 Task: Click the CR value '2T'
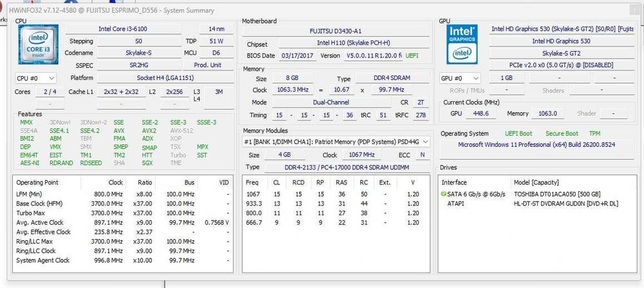tap(421, 102)
